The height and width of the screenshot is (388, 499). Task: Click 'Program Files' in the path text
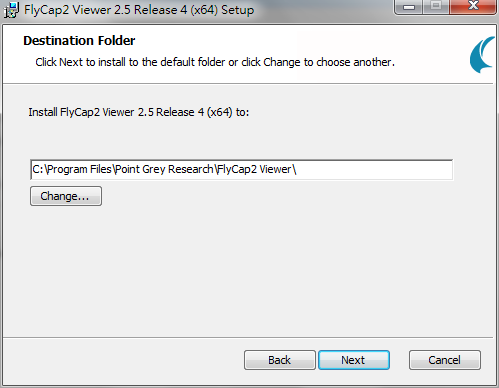point(79,169)
